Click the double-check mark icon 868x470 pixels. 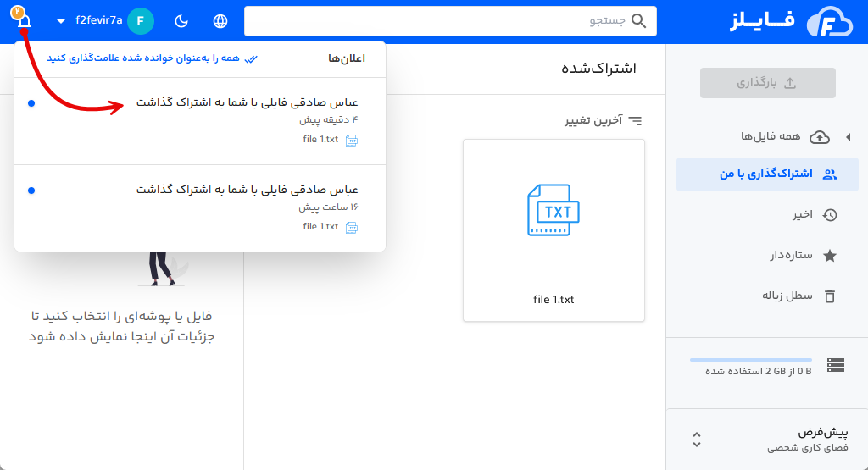[x=251, y=58]
